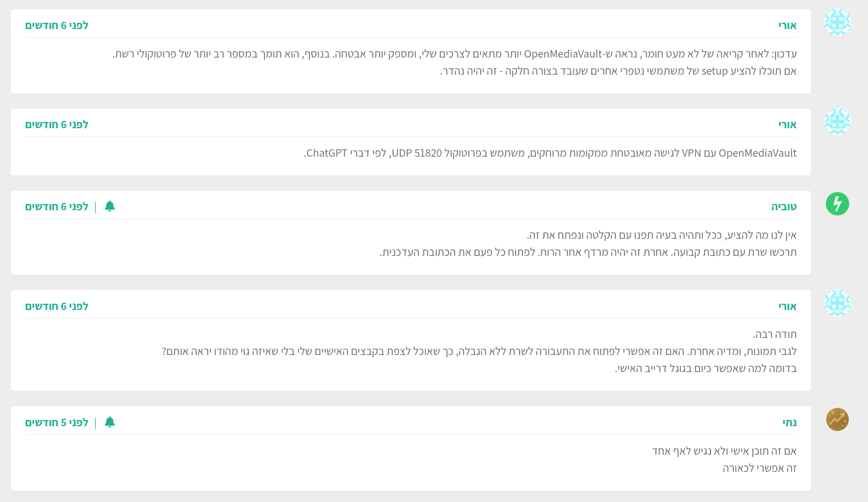Click the timestamp on אורי's עדכון comment
The image size is (868, 502).
(x=56, y=26)
